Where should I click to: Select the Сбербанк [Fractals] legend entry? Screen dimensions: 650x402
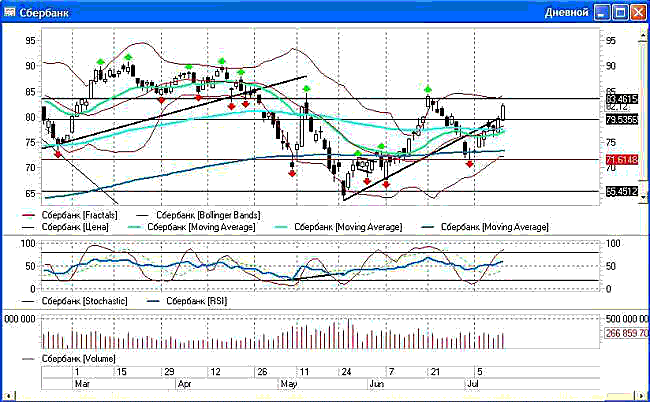pos(69,215)
